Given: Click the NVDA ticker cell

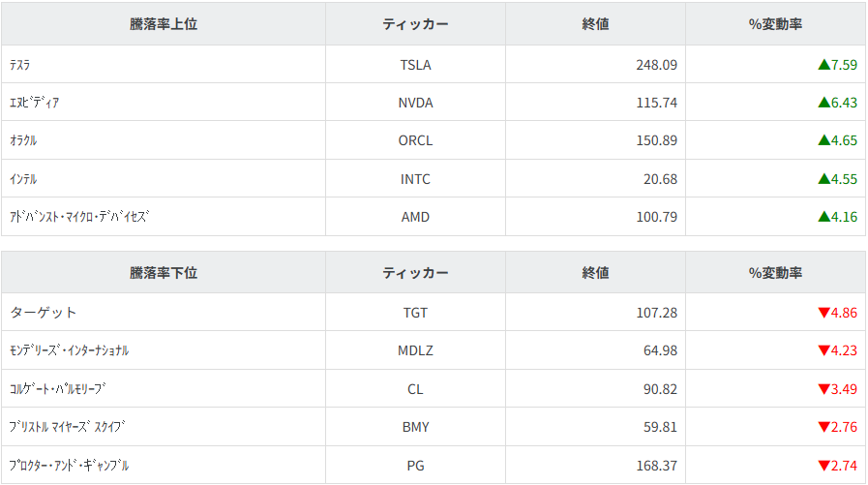Looking at the screenshot, I should 415,103.
